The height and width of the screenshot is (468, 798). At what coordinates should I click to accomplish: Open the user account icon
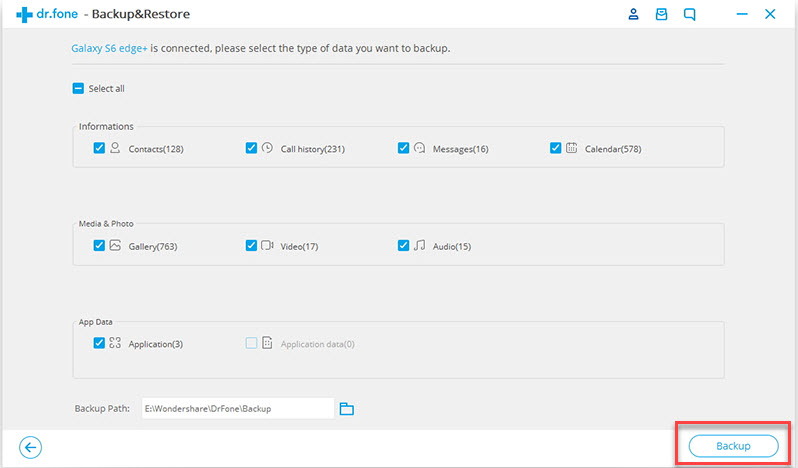point(633,14)
